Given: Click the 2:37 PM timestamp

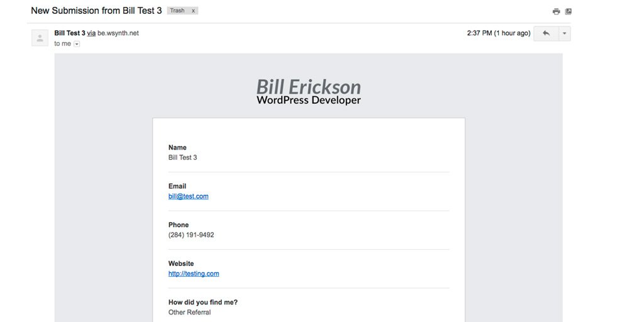Looking at the screenshot, I should tap(499, 33).
